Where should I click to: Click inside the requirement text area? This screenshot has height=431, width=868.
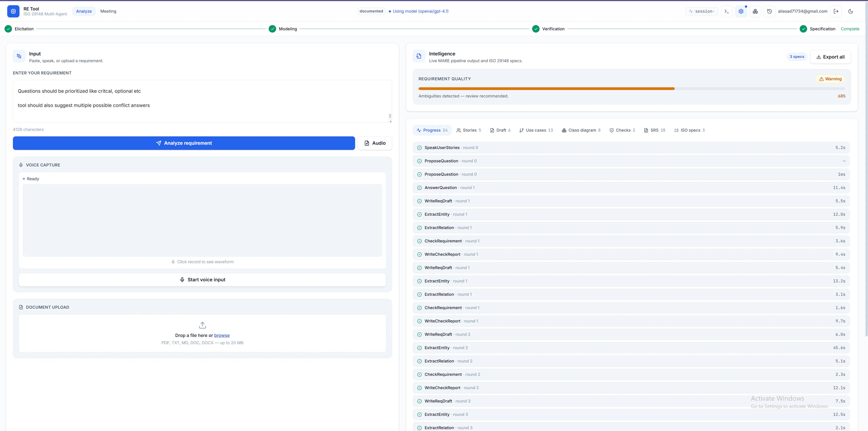202,101
